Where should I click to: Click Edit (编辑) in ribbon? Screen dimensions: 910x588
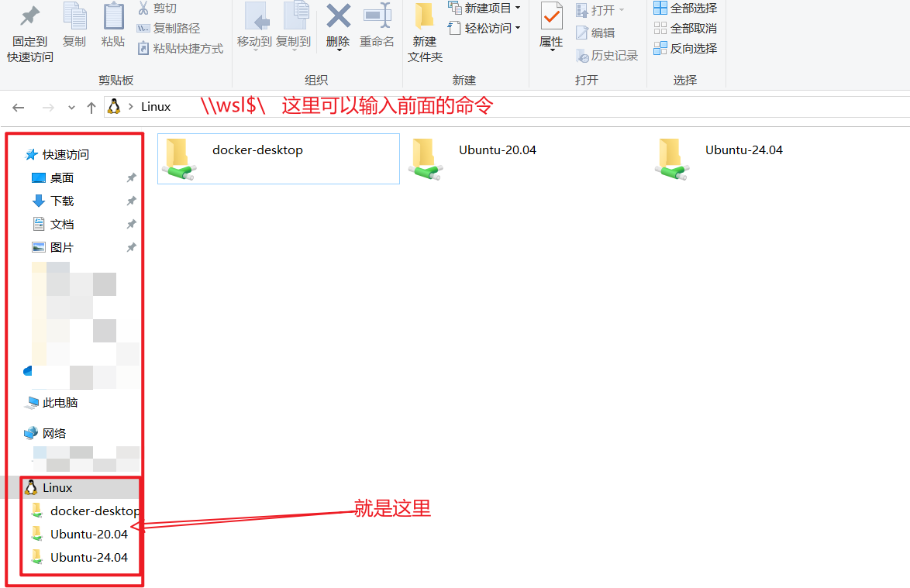pyautogui.click(x=595, y=33)
